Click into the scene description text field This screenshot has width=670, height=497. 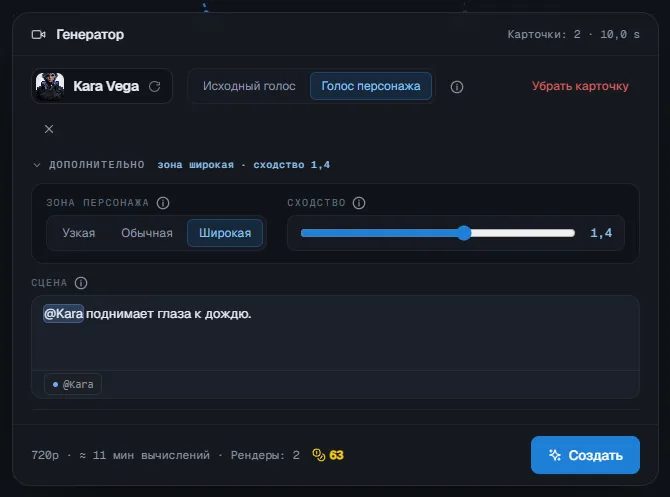coord(335,333)
